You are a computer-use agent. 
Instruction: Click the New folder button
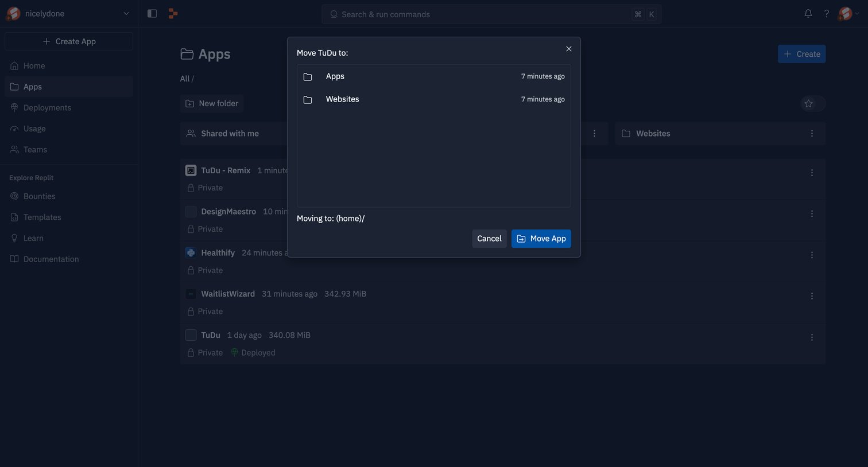click(212, 103)
